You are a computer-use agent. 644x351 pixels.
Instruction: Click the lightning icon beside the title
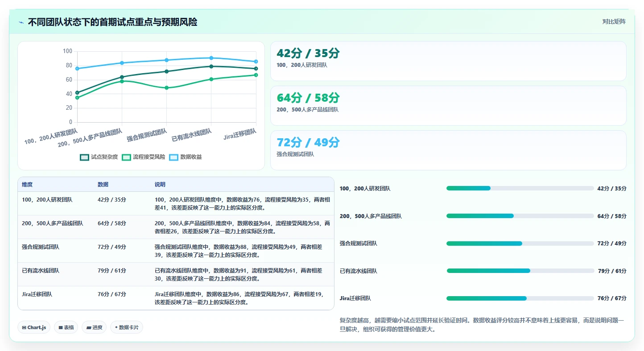pyautogui.click(x=21, y=22)
